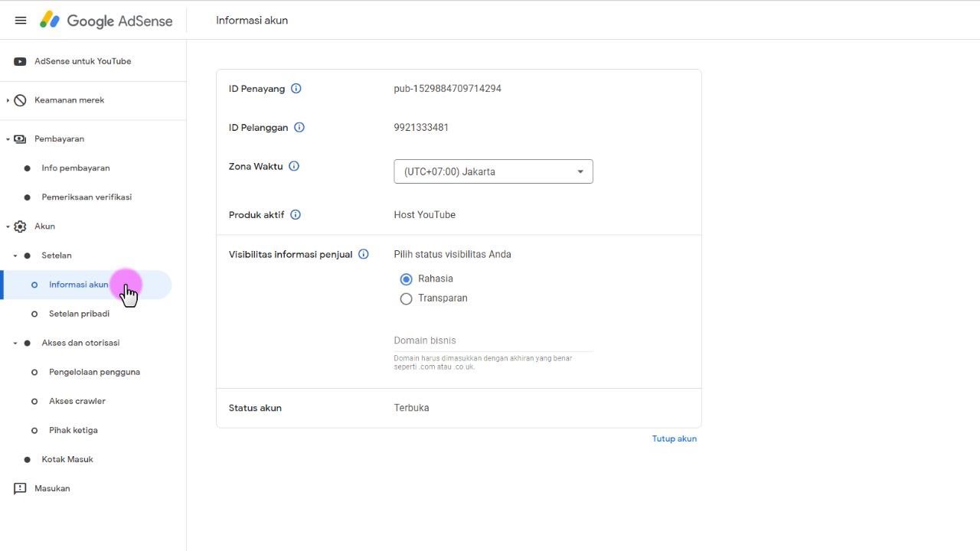The image size is (980, 551).
Task: Click the Pembayaran label in sidebar
Action: click(x=59, y=139)
